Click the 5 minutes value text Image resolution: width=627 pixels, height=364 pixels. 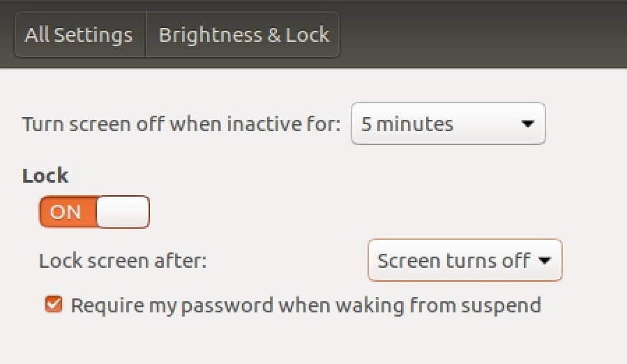(x=407, y=124)
